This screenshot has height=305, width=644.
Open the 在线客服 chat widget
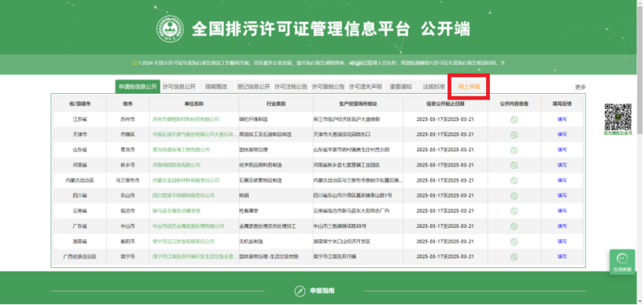[x=622, y=261]
